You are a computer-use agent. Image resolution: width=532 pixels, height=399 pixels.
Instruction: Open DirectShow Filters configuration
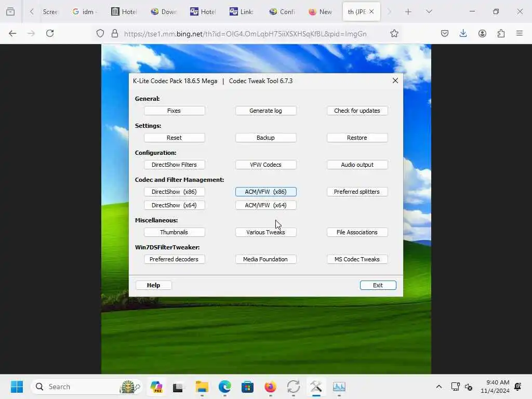(x=174, y=165)
